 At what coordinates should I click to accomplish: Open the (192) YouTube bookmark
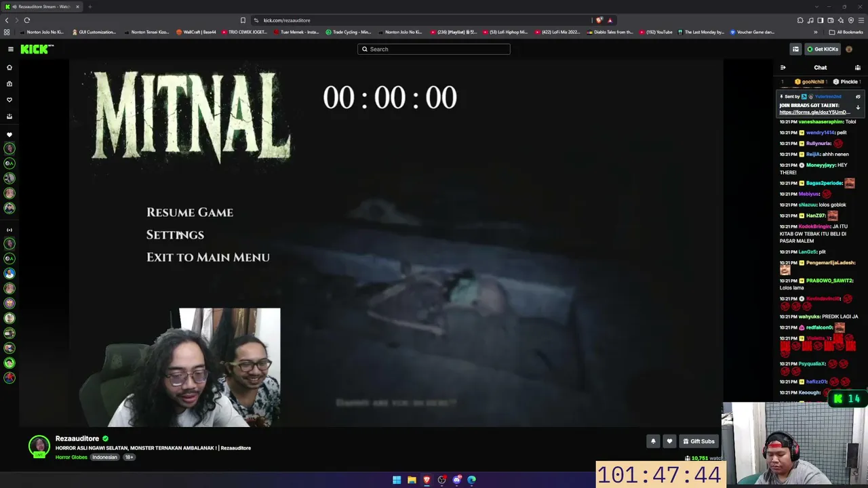pos(656,32)
